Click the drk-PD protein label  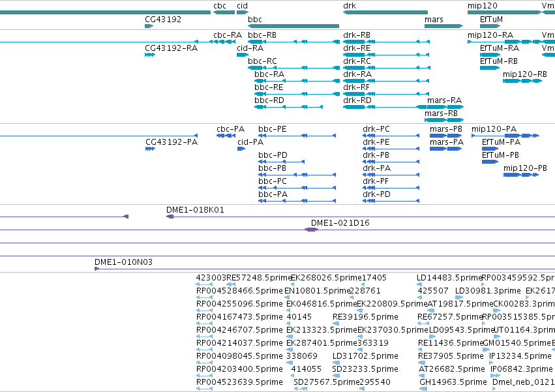click(x=376, y=195)
